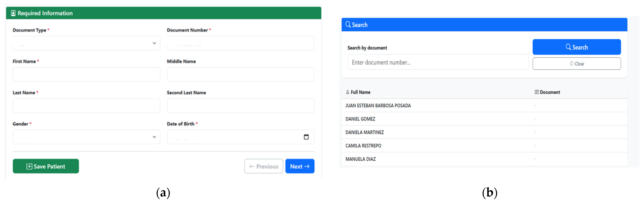The width and height of the screenshot is (644, 202).
Task: Click the Enter document number search box
Action: click(x=438, y=62)
